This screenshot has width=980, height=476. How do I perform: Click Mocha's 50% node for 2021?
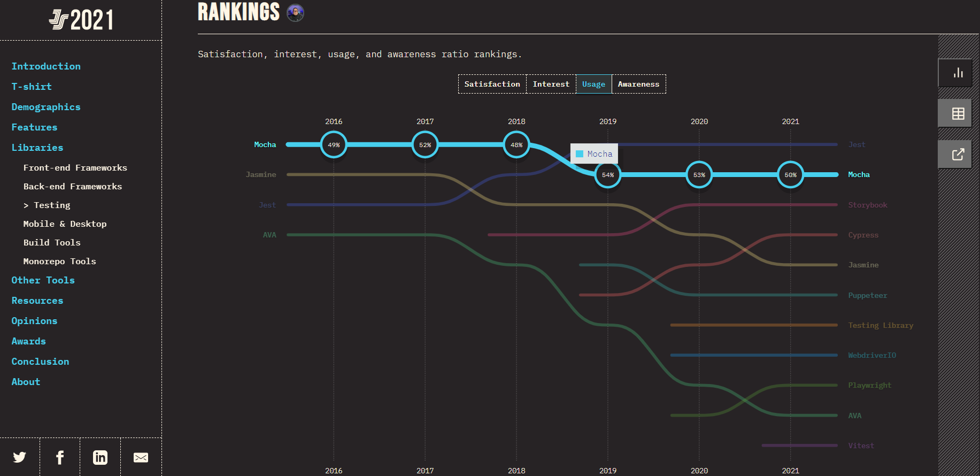click(791, 175)
